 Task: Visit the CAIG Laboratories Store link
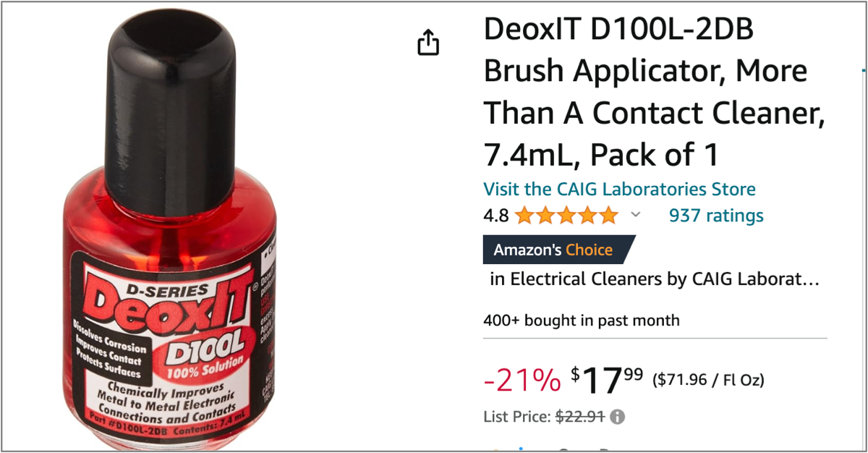point(619,190)
